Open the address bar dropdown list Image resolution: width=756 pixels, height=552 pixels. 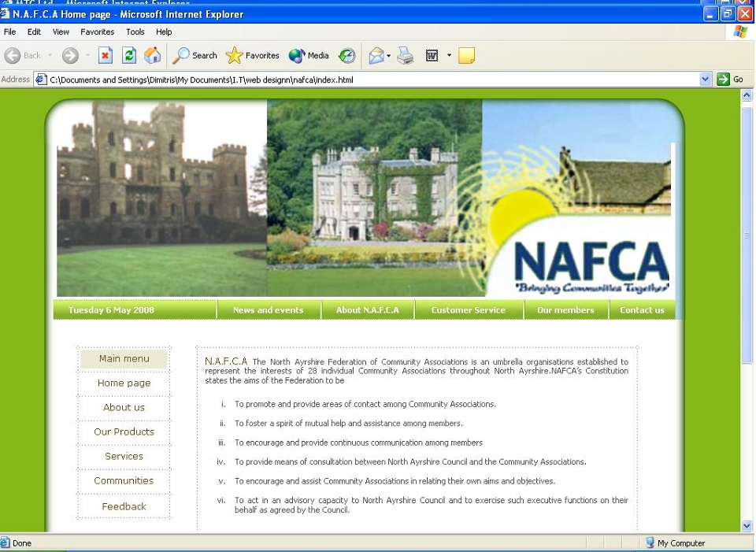coord(706,79)
